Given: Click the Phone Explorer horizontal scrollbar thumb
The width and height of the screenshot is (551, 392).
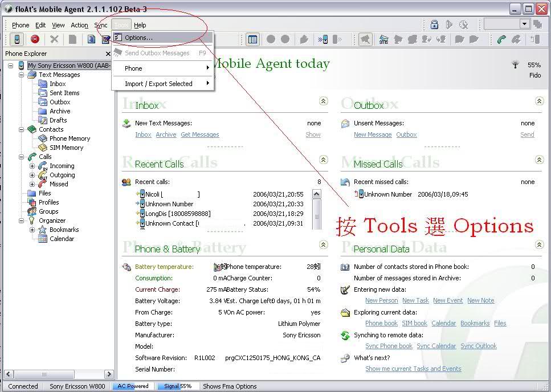Looking at the screenshot, I should (44, 374).
